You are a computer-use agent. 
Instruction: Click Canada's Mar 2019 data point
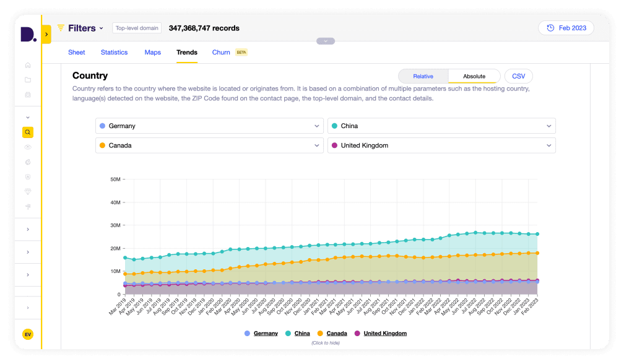click(125, 274)
